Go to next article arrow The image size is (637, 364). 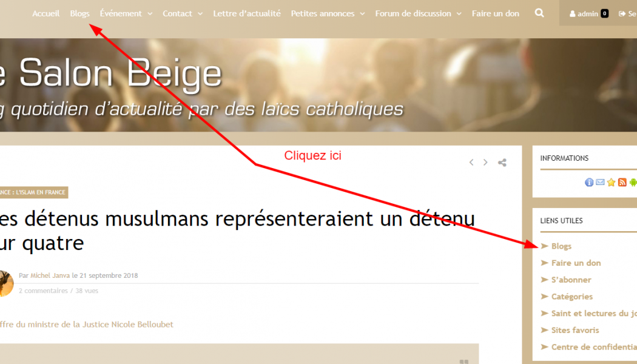pos(485,163)
